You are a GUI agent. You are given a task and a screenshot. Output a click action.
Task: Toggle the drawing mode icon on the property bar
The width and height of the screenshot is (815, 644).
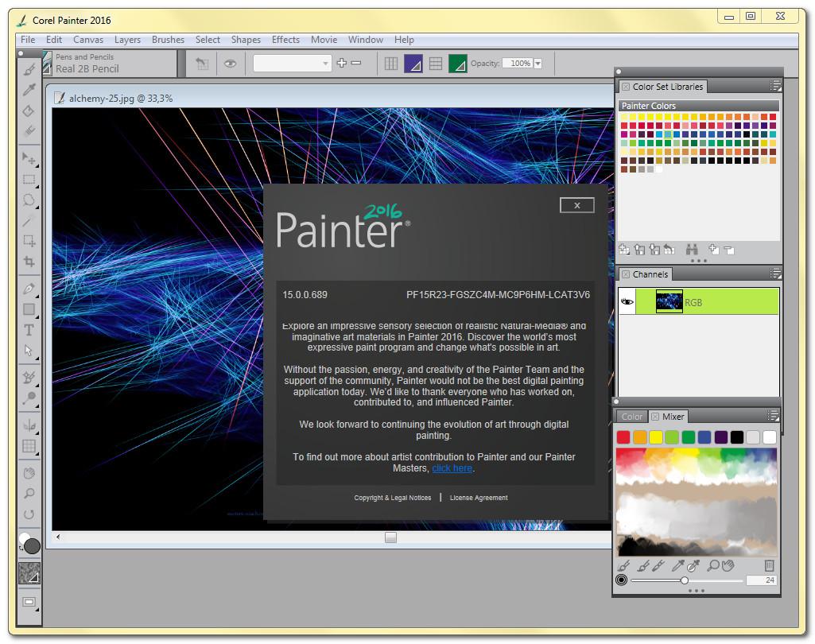201,63
